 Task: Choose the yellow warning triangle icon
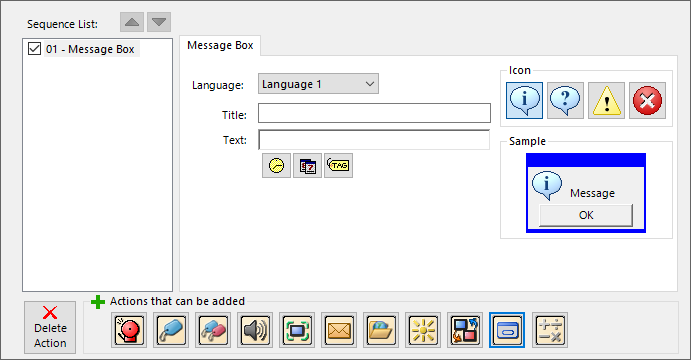pos(606,100)
